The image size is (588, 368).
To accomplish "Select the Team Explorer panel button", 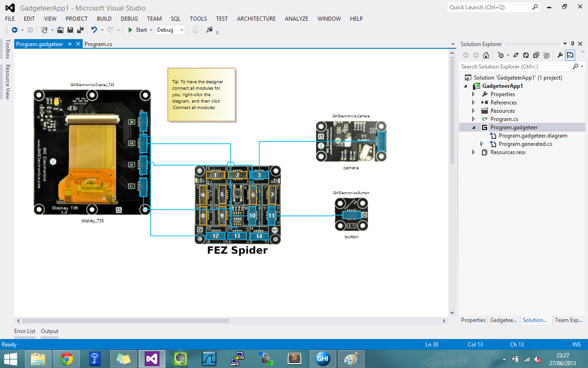I will 568,320.
